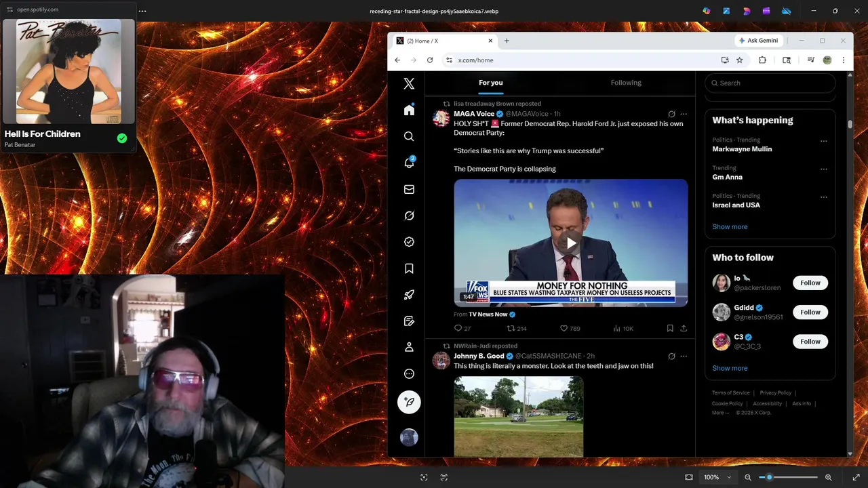Click repost icon showing 214

[x=511, y=328]
